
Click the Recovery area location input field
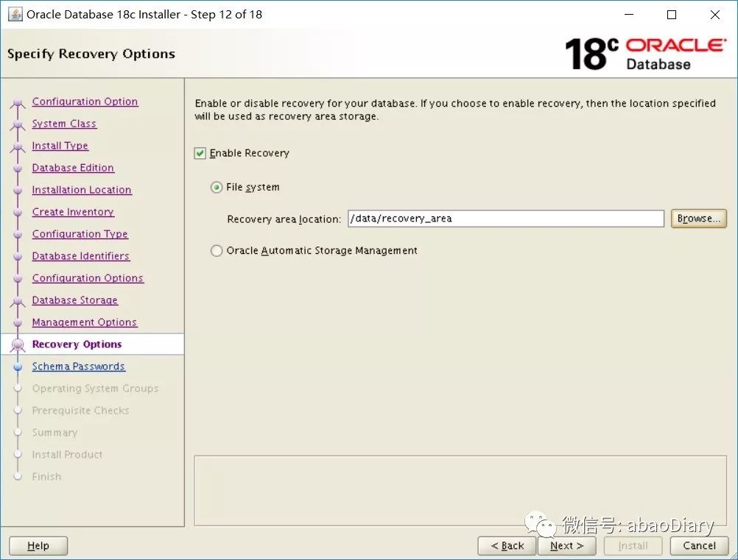click(506, 219)
